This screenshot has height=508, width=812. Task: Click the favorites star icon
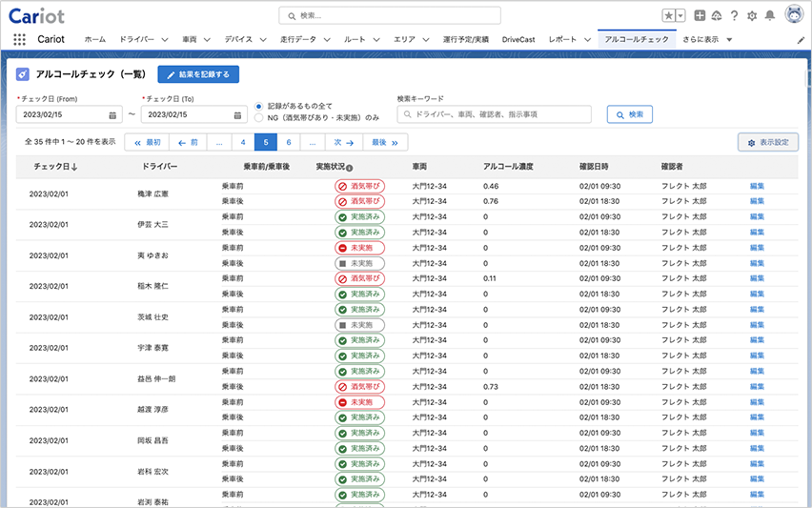[x=669, y=15]
